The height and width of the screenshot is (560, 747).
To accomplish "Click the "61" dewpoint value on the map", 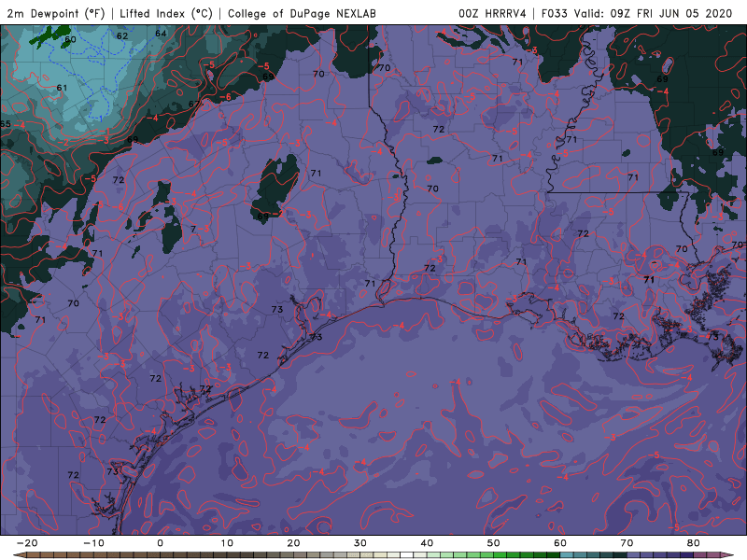I will coord(62,88).
